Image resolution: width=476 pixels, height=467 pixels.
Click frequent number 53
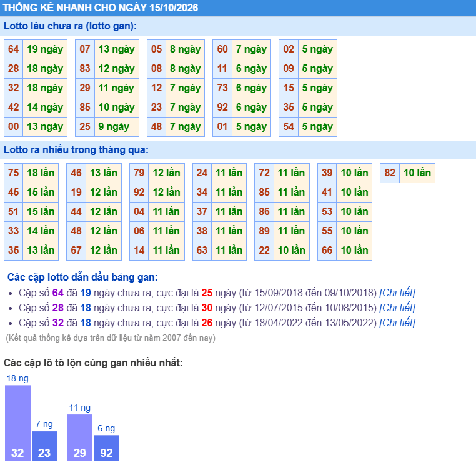[327, 212]
